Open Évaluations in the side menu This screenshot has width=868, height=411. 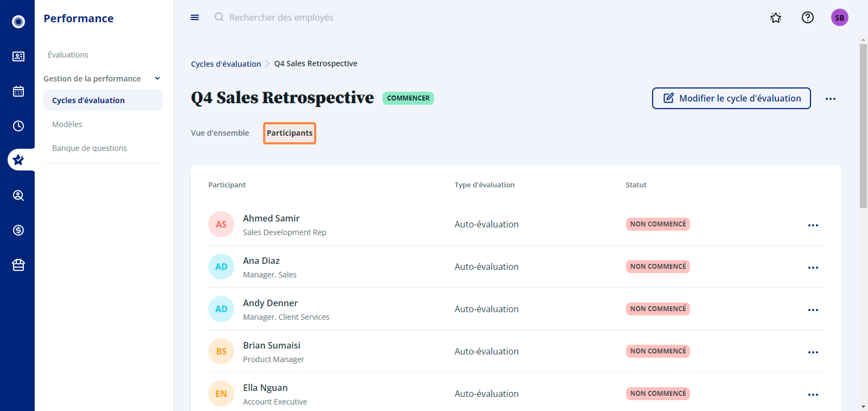(68, 55)
